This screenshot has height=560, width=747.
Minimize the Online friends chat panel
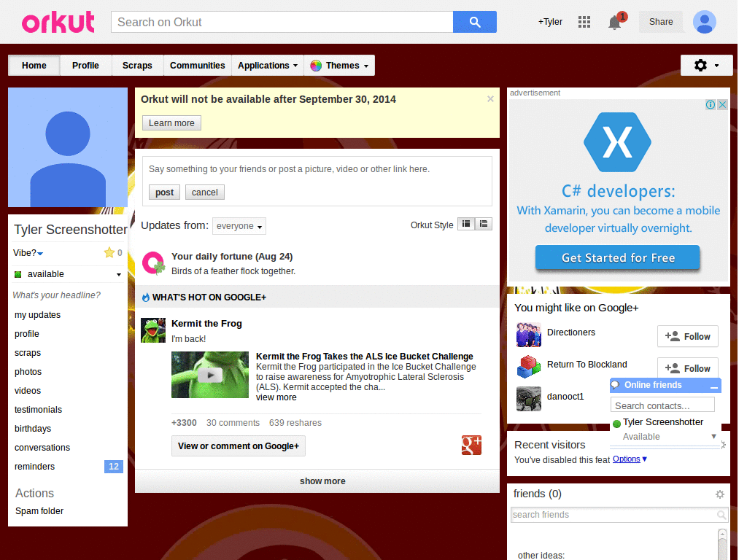[x=713, y=386]
